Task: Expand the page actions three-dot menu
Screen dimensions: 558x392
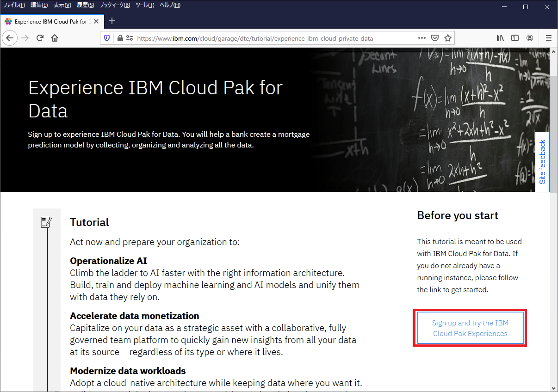Action: (422, 38)
